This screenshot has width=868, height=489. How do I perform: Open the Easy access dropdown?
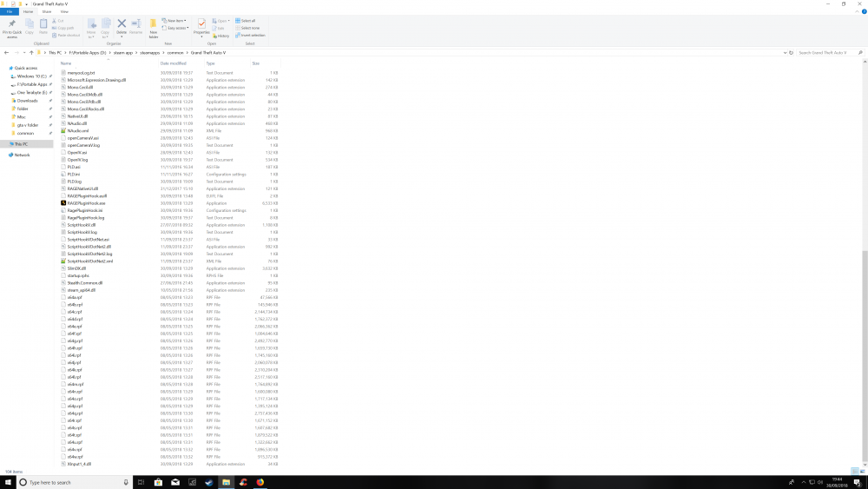coord(177,28)
